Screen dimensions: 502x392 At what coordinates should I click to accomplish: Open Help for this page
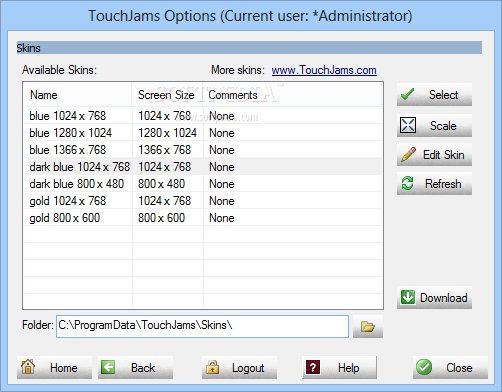pos(339,368)
